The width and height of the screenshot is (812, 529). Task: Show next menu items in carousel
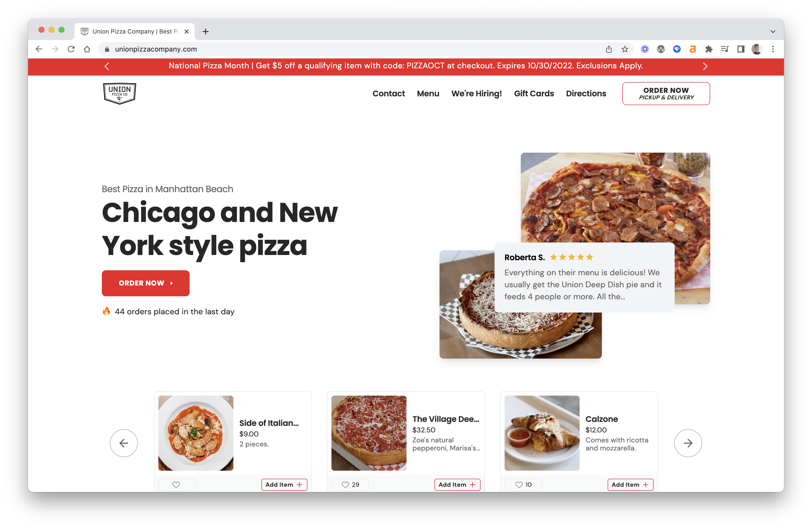[688, 443]
